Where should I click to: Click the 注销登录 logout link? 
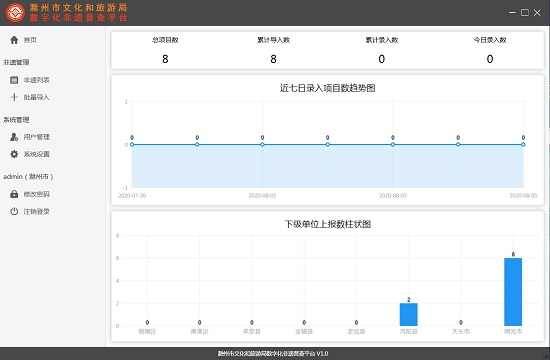click(x=36, y=211)
